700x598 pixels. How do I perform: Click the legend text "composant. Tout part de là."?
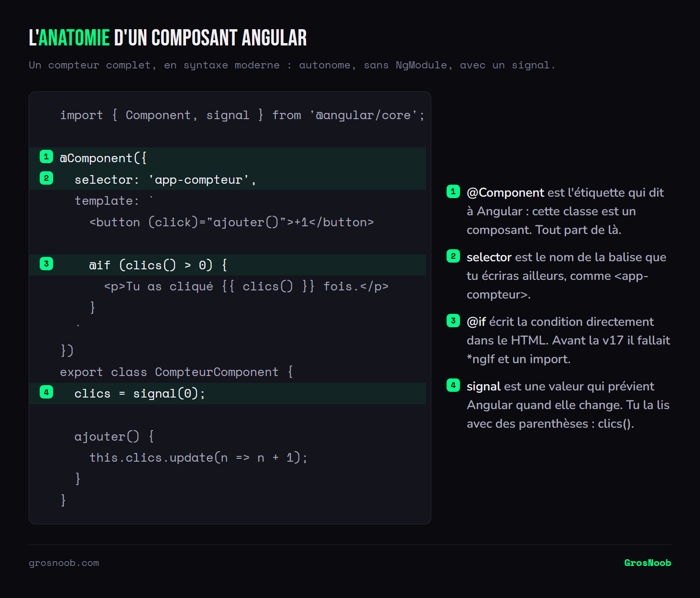click(544, 230)
